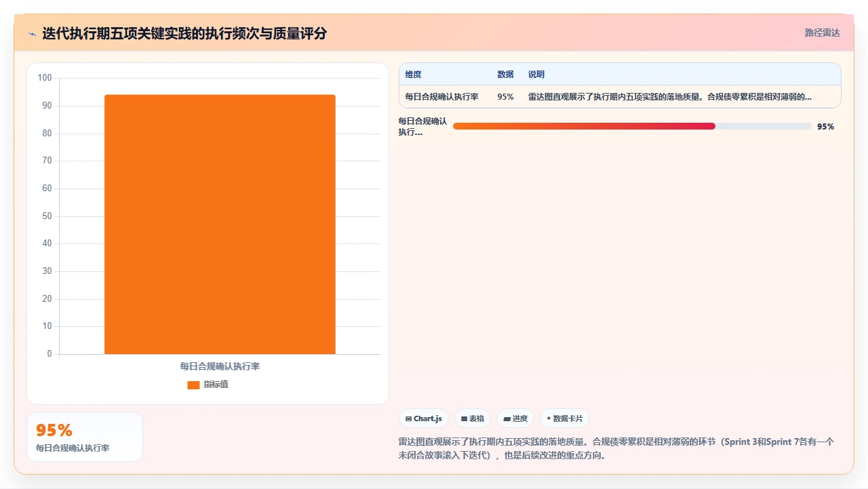The width and height of the screenshot is (868, 489).
Task: Click the 每日合规确认执行 progress bar
Action: (x=632, y=126)
